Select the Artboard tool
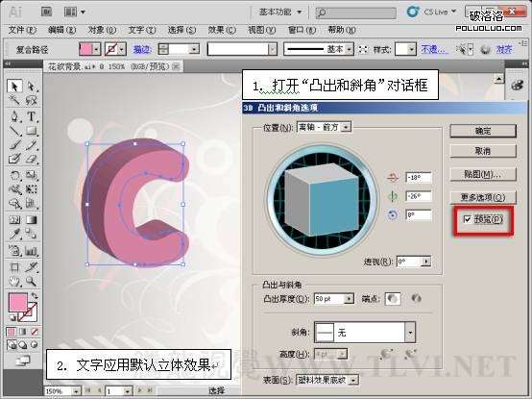 coord(14,267)
